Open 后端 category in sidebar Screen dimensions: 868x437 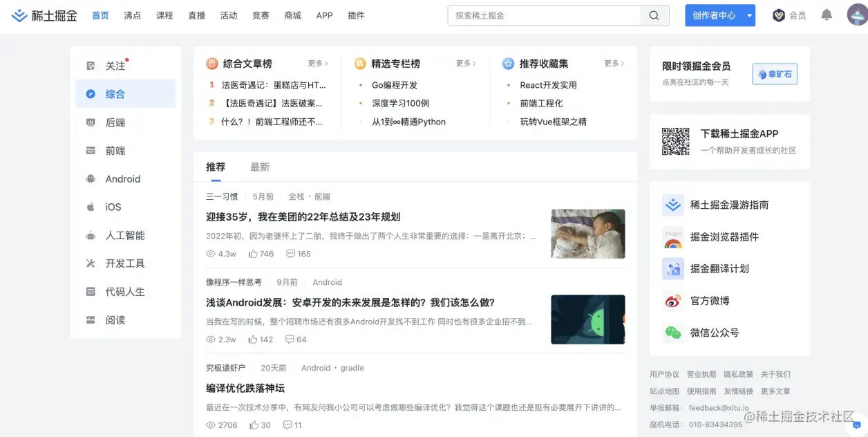click(126, 122)
